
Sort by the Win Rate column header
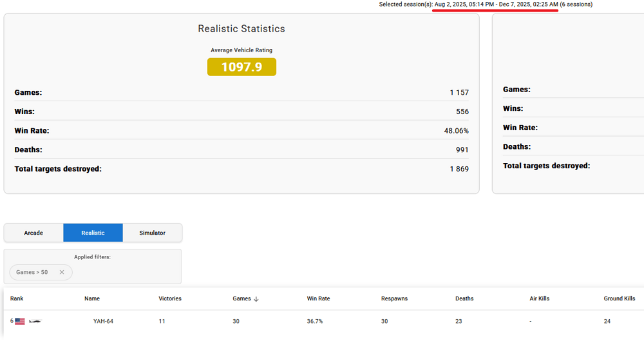tap(318, 298)
